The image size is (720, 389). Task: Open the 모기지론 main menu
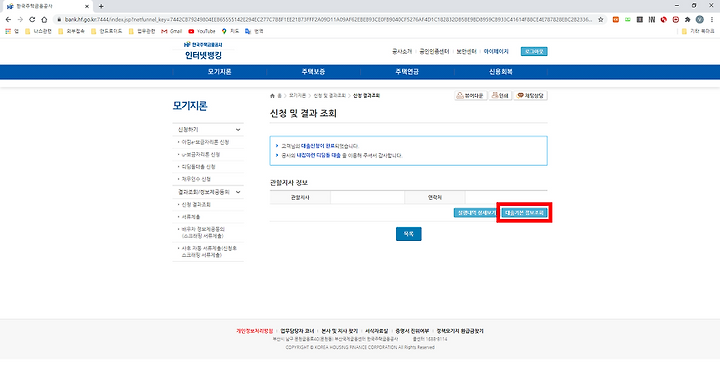pyautogui.click(x=219, y=72)
